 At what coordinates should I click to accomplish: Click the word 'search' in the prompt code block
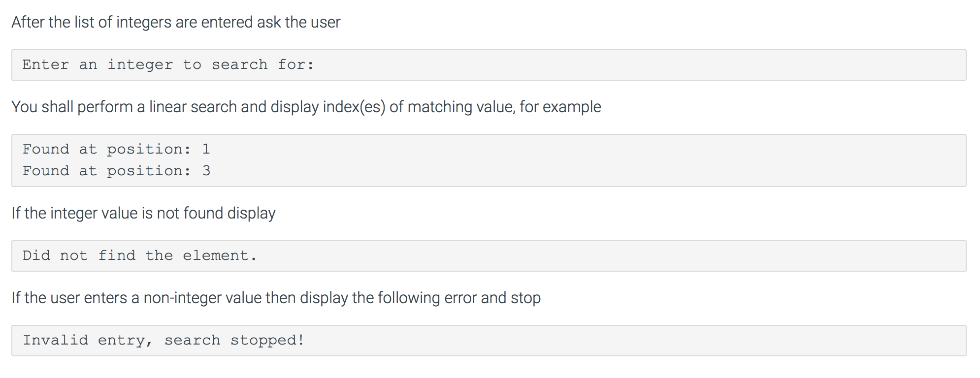click(240, 64)
